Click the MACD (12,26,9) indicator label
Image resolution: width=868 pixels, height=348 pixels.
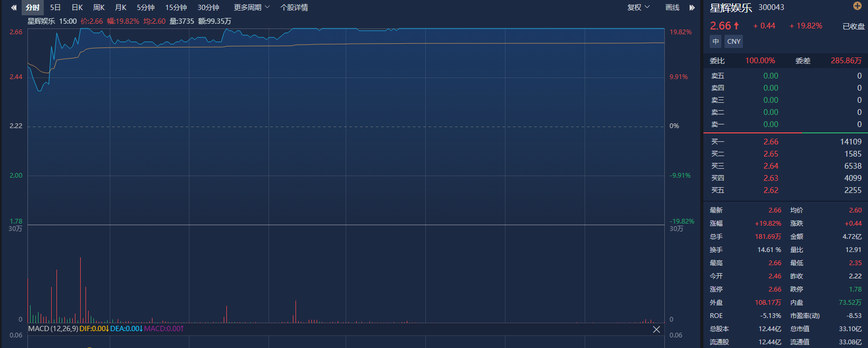[x=53, y=328]
